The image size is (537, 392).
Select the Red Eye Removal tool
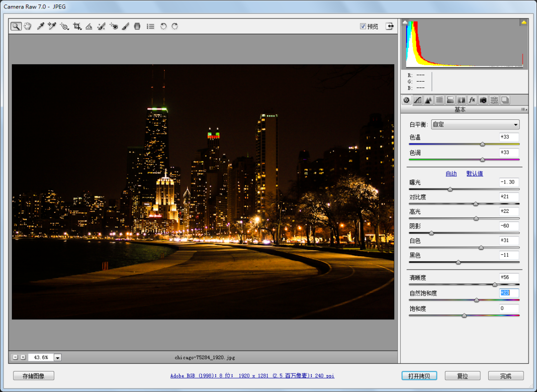113,26
